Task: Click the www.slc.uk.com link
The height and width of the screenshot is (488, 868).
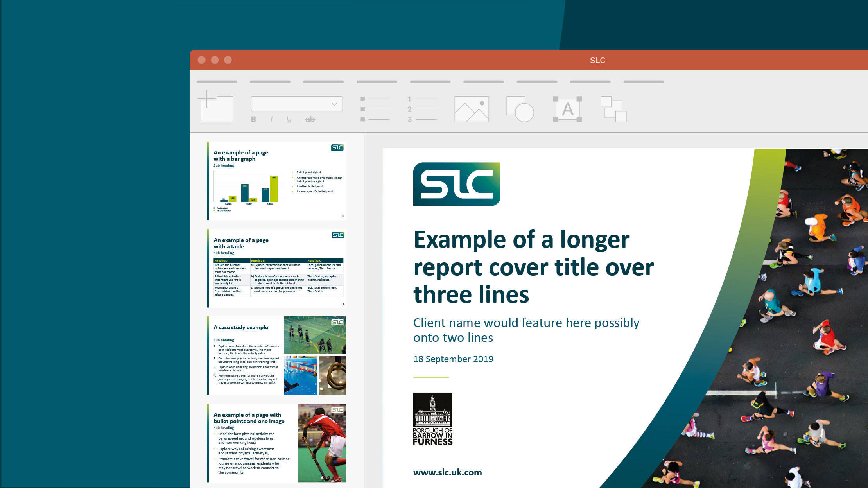Action: (447, 472)
